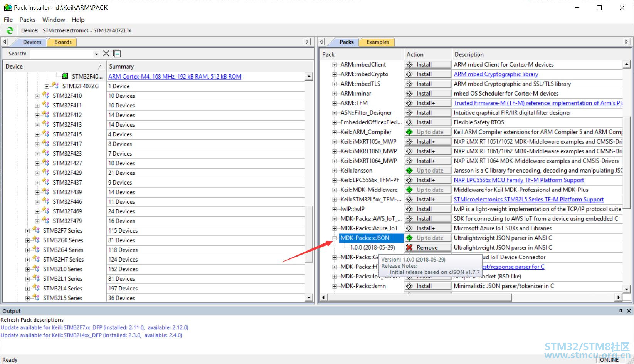Open the Search dropdown arrow
The height and width of the screenshot is (364, 634).
coord(96,54)
